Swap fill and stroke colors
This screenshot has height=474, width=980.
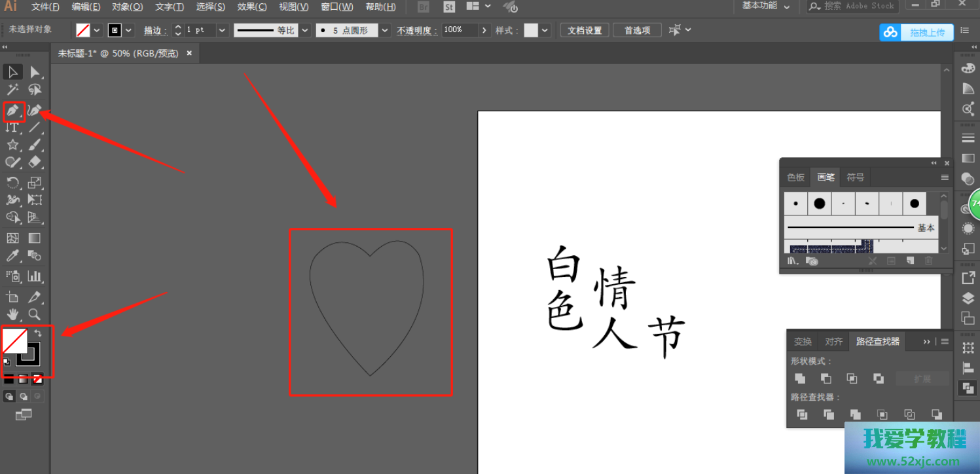pyautogui.click(x=38, y=333)
